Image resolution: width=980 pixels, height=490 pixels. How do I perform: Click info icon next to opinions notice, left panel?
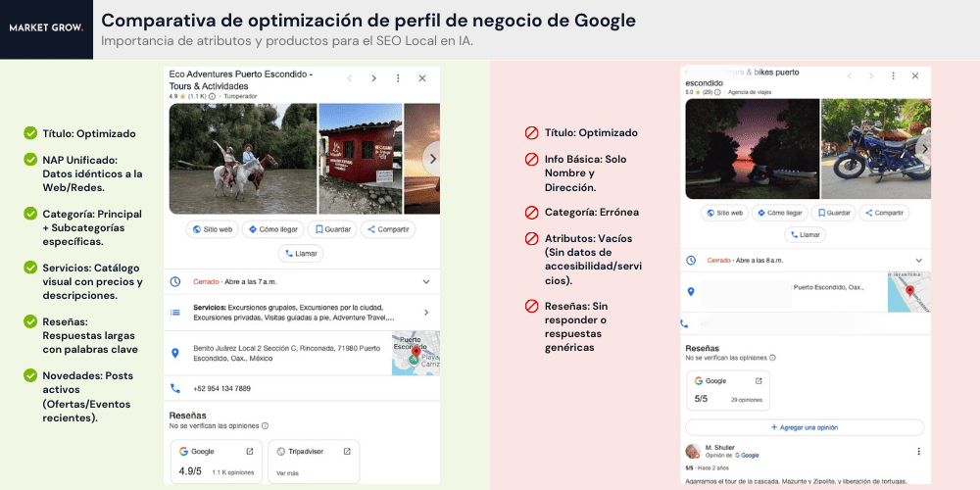(x=265, y=425)
